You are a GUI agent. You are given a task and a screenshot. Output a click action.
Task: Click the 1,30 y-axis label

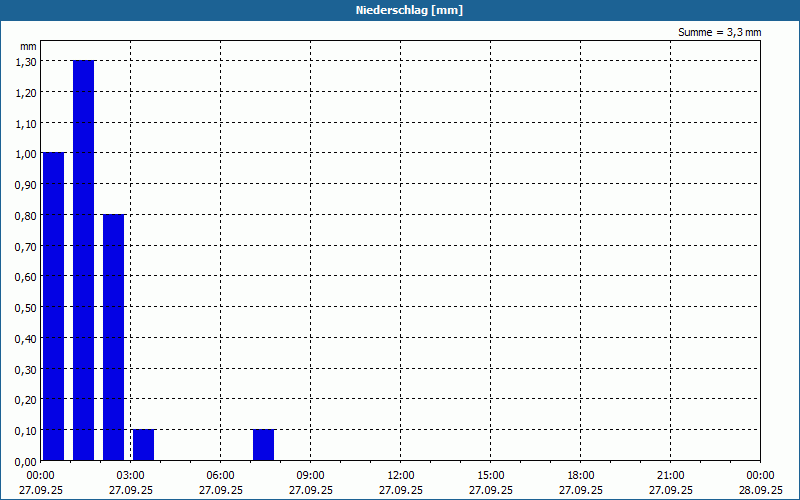(x=26, y=62)
